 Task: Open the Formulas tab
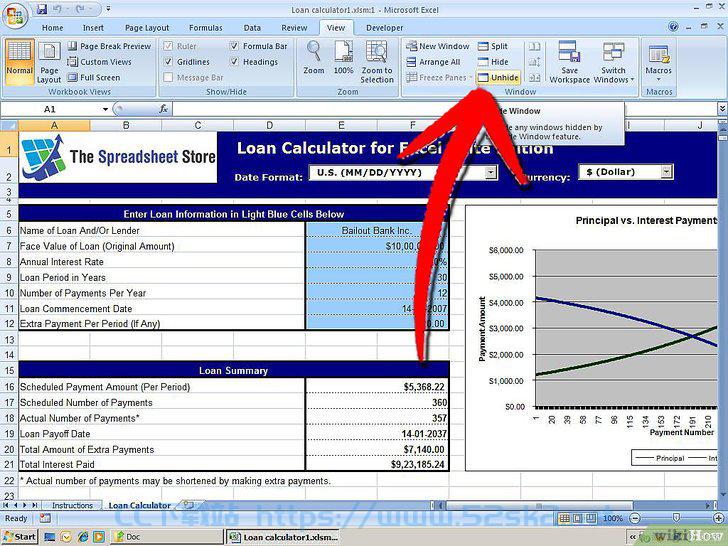pyautogui.click(x=206, y=28)
